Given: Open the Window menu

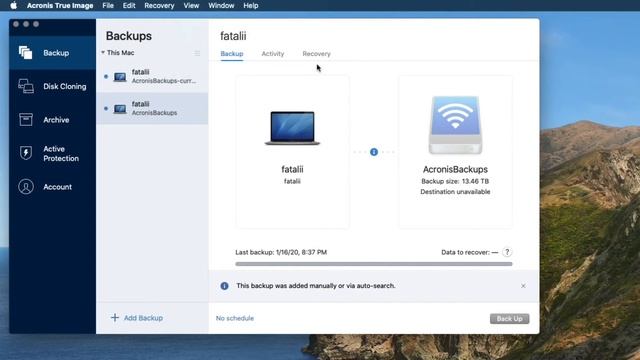Looking at the screenshot, I should coord(221,5).
